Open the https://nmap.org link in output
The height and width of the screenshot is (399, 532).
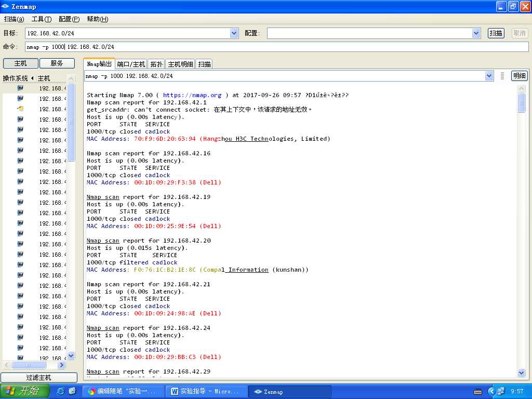tap(192, 96)
